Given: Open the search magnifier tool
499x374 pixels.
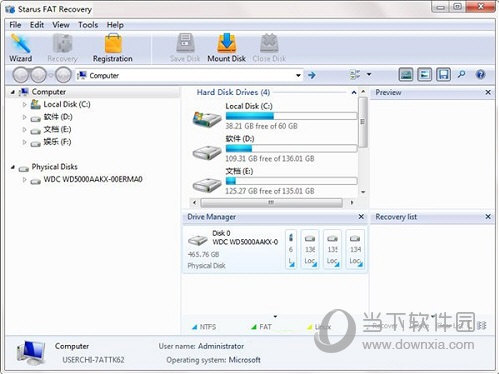Looking at the screenshot, I should point(461,74).
